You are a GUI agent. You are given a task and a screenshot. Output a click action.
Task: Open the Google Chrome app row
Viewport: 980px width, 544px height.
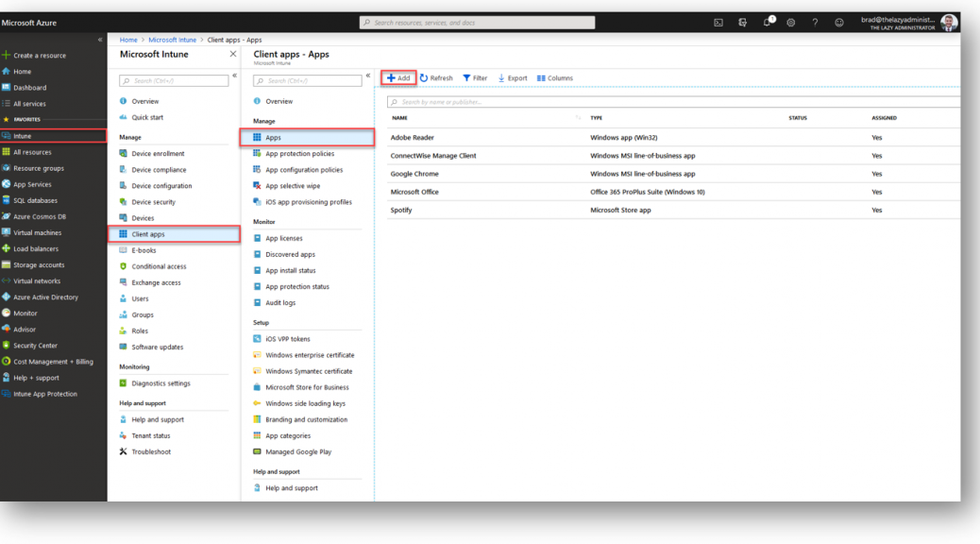[x=673, y=174]
